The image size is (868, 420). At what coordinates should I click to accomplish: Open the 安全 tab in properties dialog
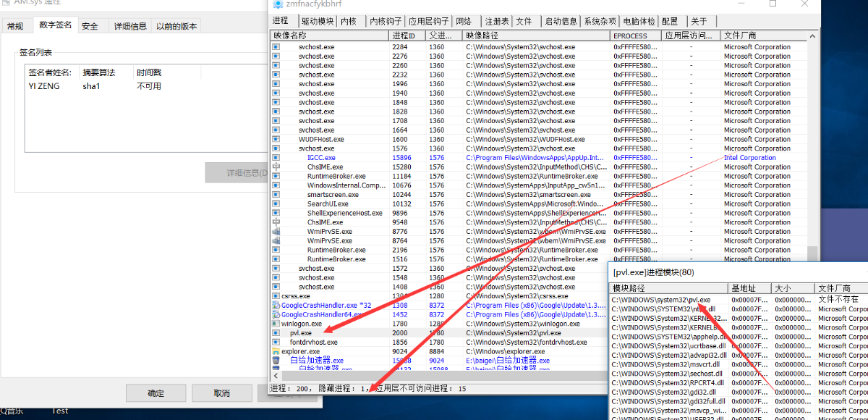90,26
